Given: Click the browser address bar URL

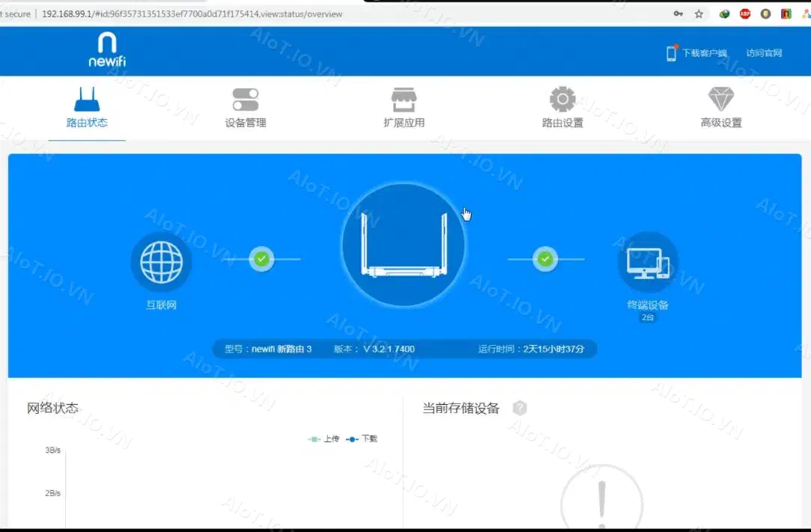Looking at the screenshot, I should click(x=192, y=14).
